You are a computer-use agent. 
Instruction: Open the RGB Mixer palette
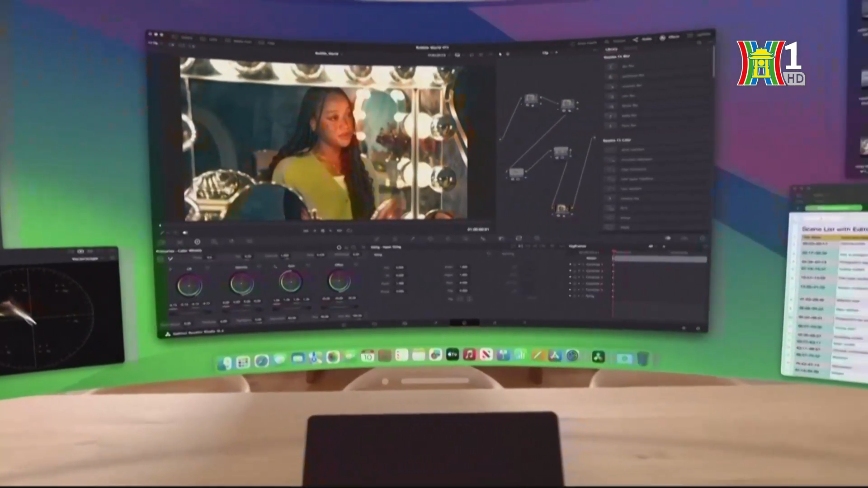pos(232,241)
